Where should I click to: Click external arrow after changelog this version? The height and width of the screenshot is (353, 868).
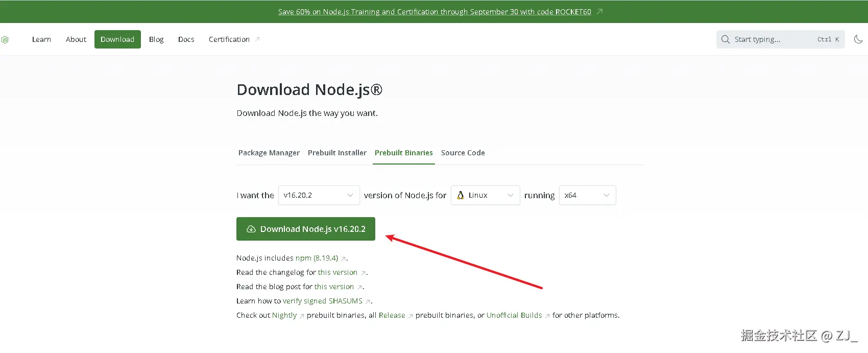click(x=363, y=273)
